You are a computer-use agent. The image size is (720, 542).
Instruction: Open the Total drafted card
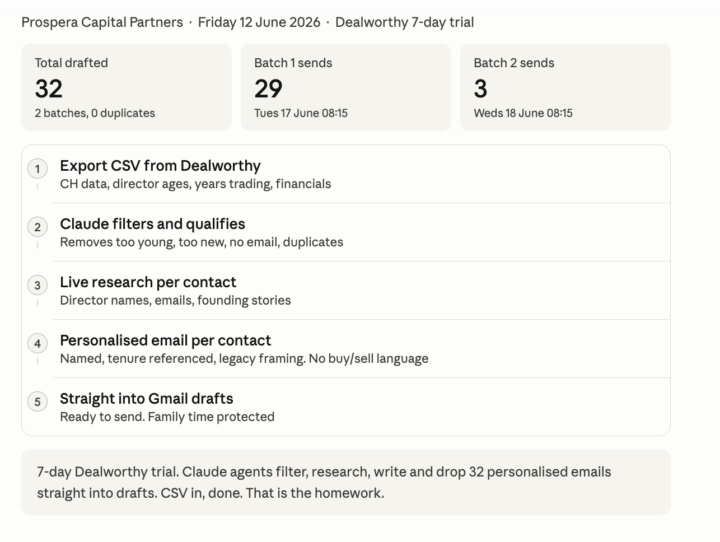127,87
